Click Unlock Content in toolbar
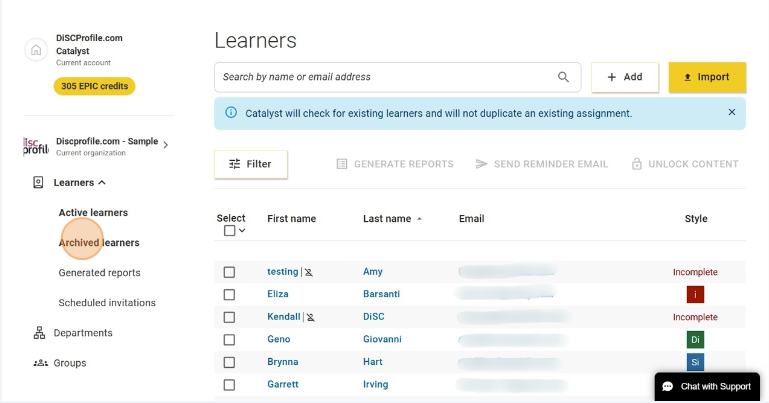 (x=685, y=164)
